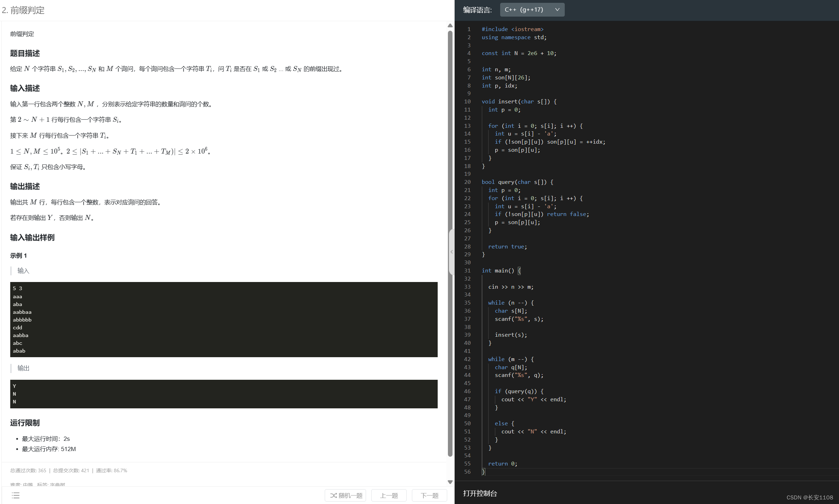Click the scroll-up arrow of the description panel
The height and width of the screenshot is (504, 839).
pyautogui.click(x=450, y=25)
